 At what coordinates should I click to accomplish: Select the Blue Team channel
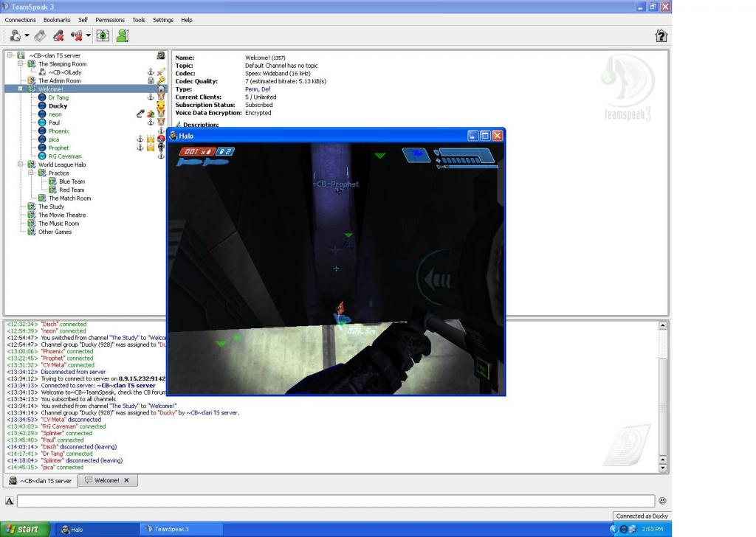[x=72, y=181]
